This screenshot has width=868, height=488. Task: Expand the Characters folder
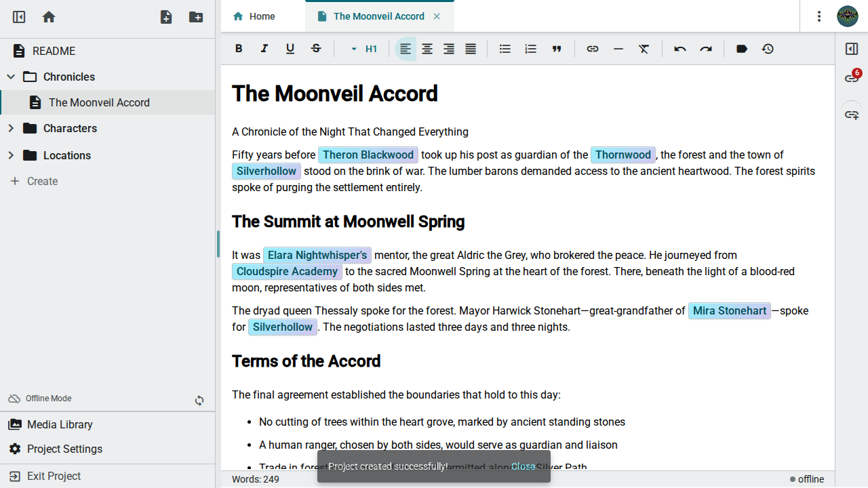point(11,128)
